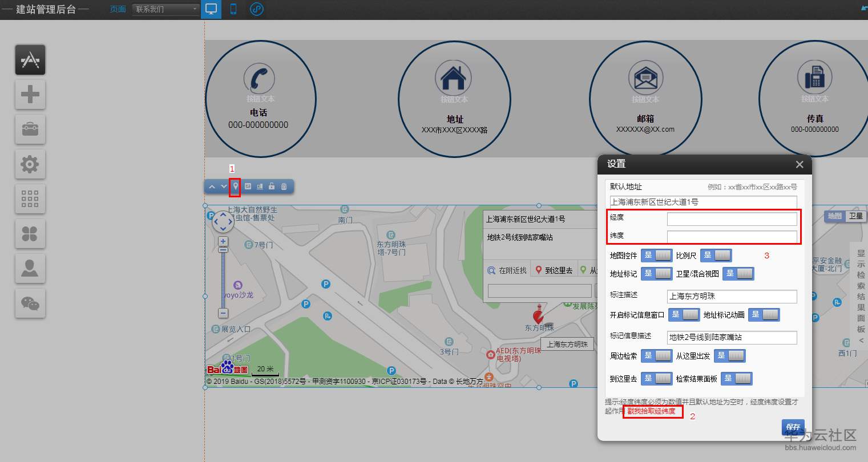Click the padlock lock toolbar icon
Viewport: 868px width, 462px height.
pos(272,186)
